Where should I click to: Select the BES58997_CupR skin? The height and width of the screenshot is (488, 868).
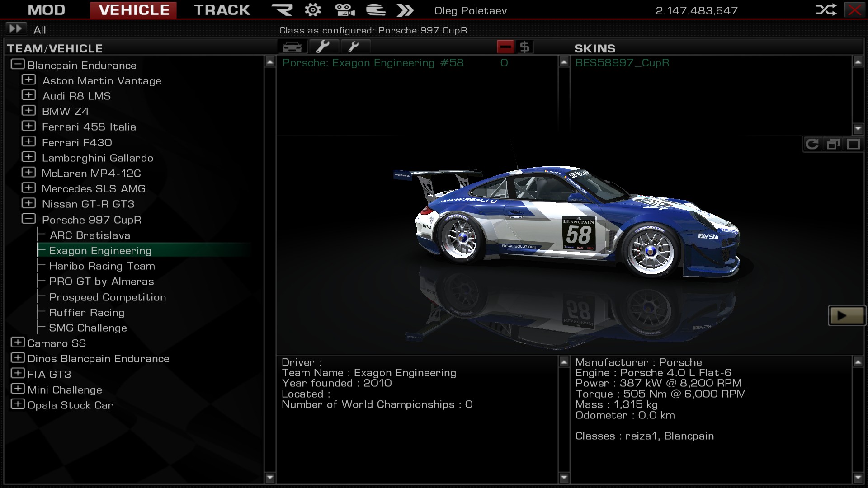[622, 63]
